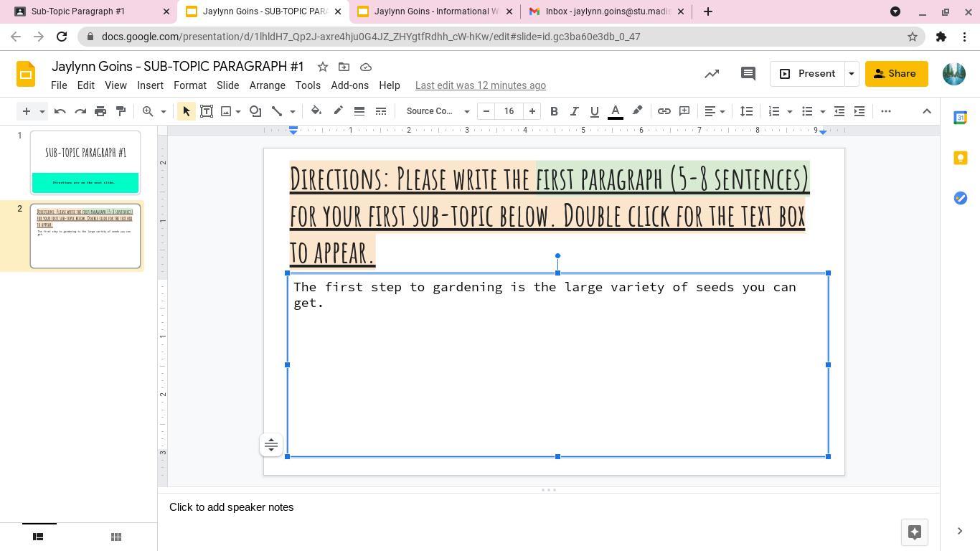Expand the Present options arrow
The image size is (980, 551).
pyautogui.click(x=851, y=74)
